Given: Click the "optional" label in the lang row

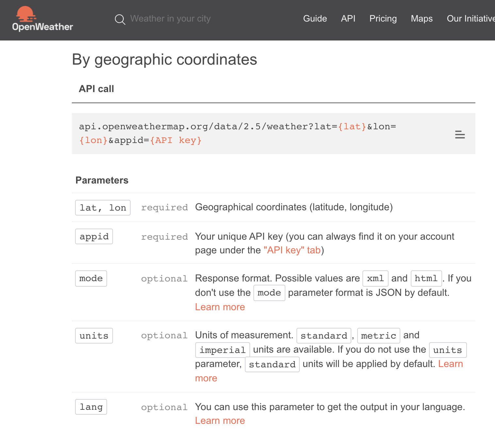Looking at the screenshot, I should (164, 407).
